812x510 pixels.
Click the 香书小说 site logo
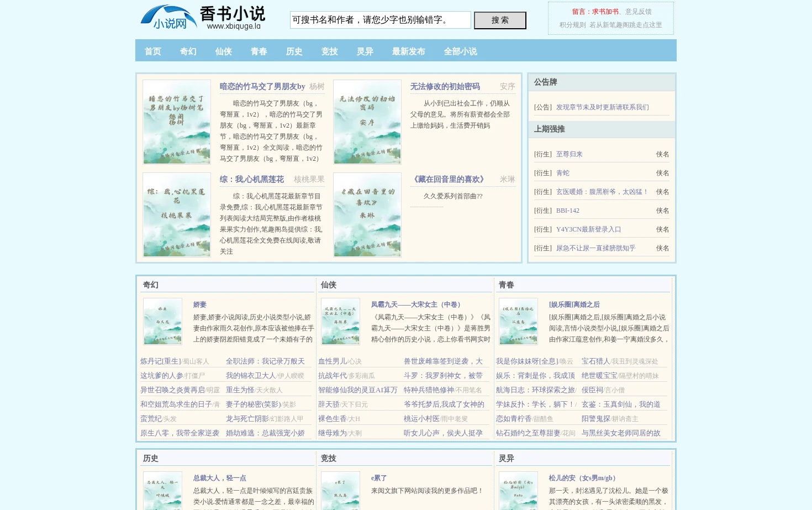(203, 18)
